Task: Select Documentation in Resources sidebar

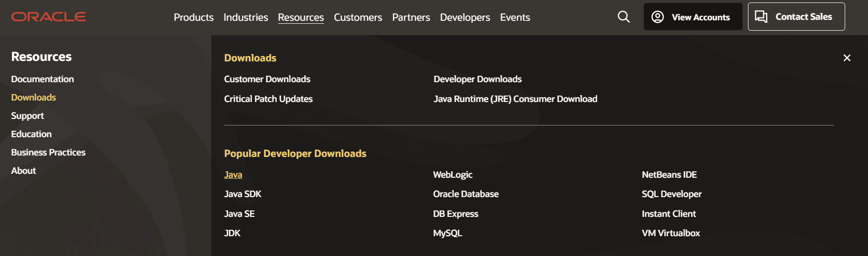Action: click(x=42, y=79)
